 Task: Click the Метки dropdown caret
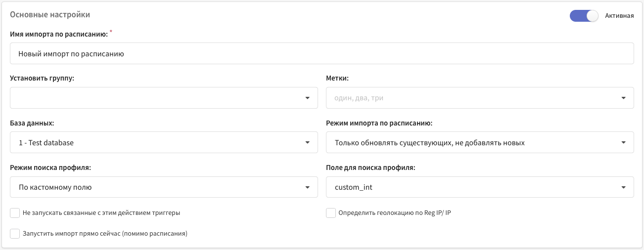click(x=623, y=98)
